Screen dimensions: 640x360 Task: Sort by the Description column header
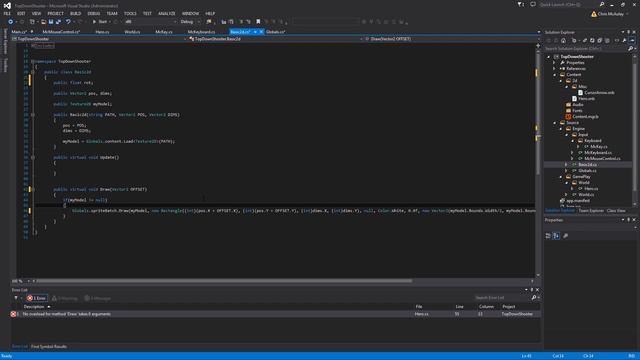(x=34, y=307)
